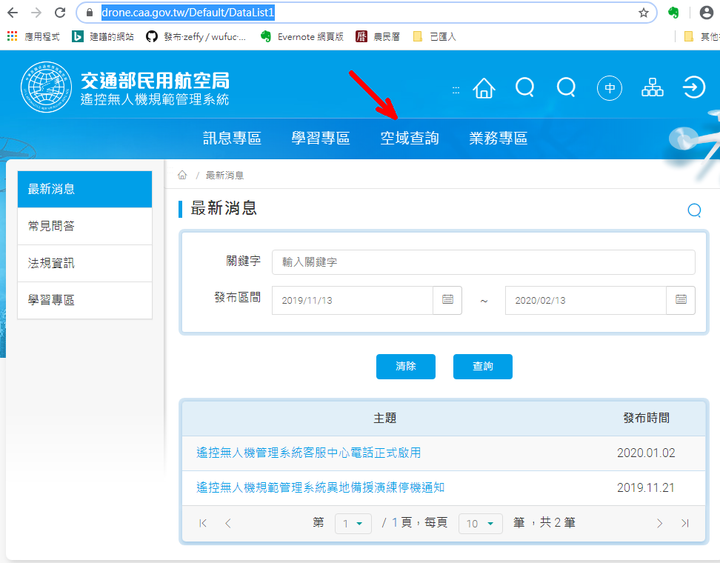Bookmark this page with star icon
Viewport: 720px width, 563px height.
click(643, 13)
